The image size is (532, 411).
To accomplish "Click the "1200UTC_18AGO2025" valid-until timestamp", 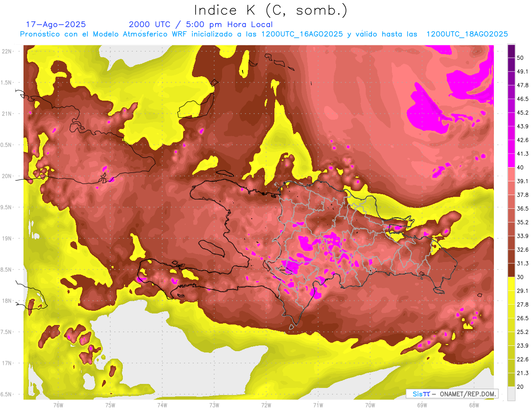I will 467,34.
